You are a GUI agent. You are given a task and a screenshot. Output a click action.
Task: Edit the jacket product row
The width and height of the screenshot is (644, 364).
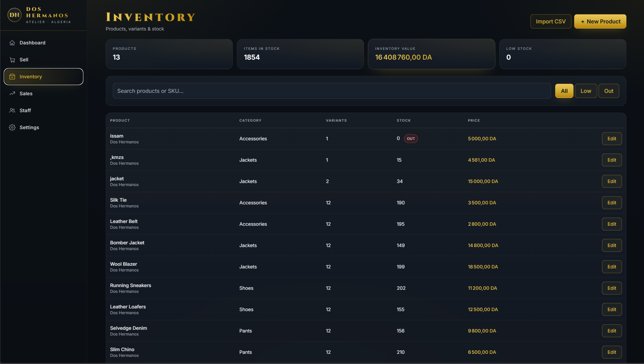(x=612, y=181)
